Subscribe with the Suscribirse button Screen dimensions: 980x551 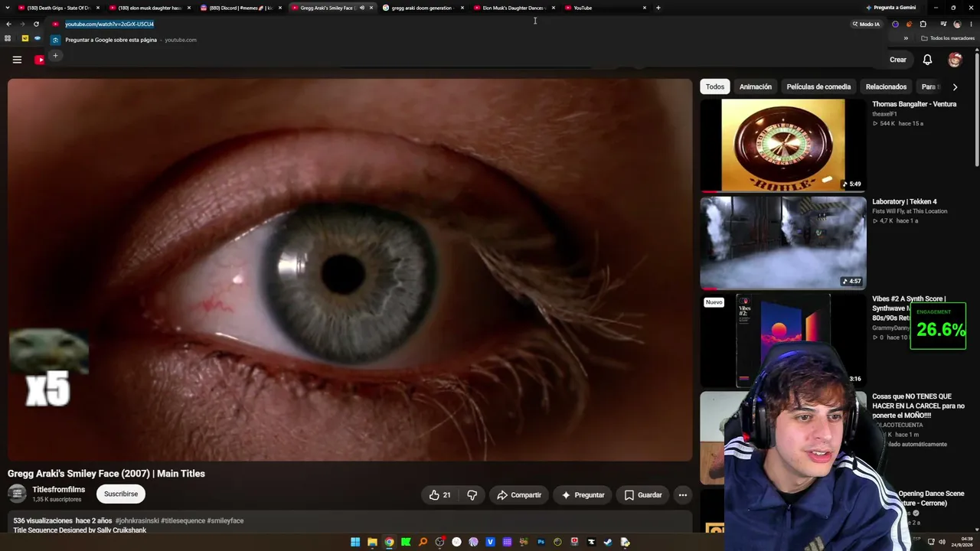click(121, 494)
